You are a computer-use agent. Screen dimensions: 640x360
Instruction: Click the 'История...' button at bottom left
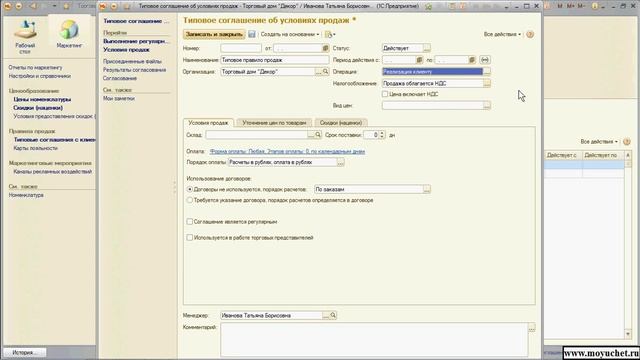click(x=24, y=352)
